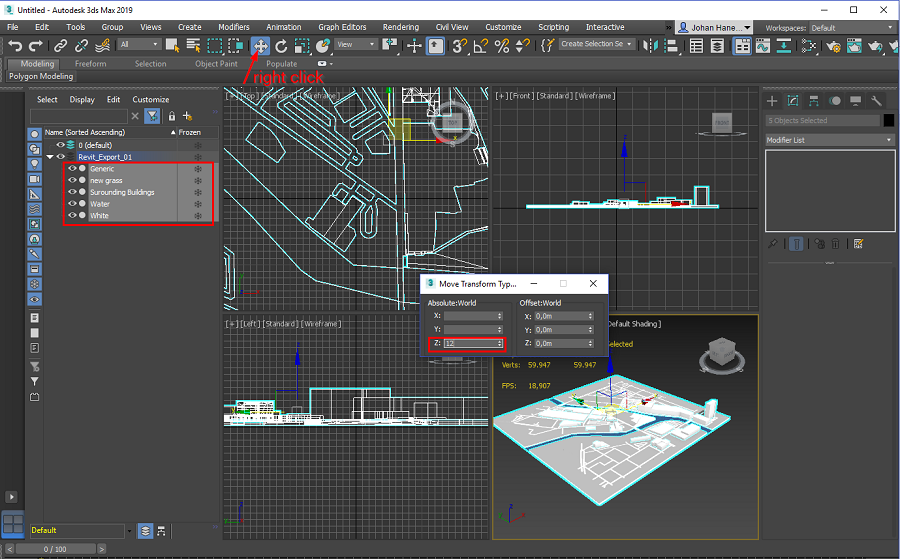Hide the Water layer using its eye icon
This screenshot has height=559, width=900.
[x=72, y=204]
